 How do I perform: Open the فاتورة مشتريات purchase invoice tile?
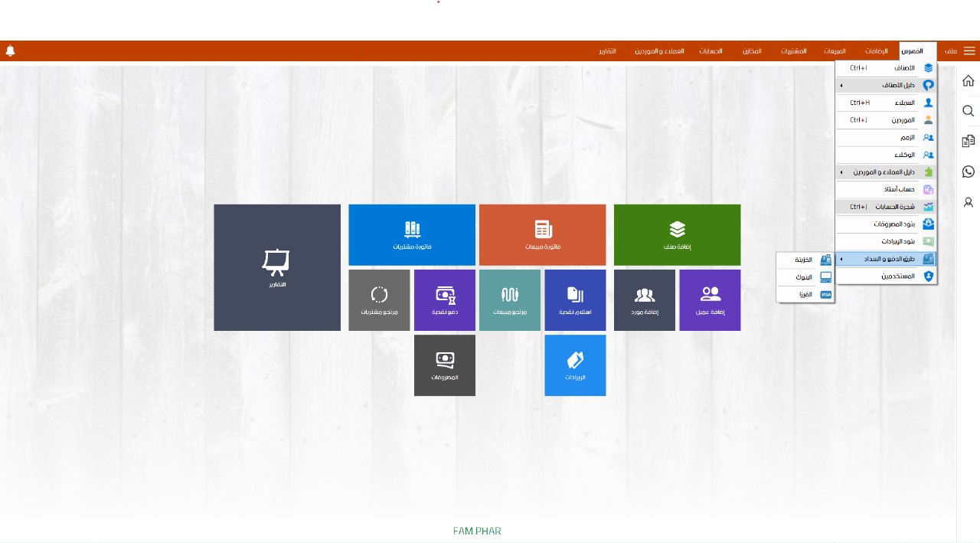click(x=412, y=234)
